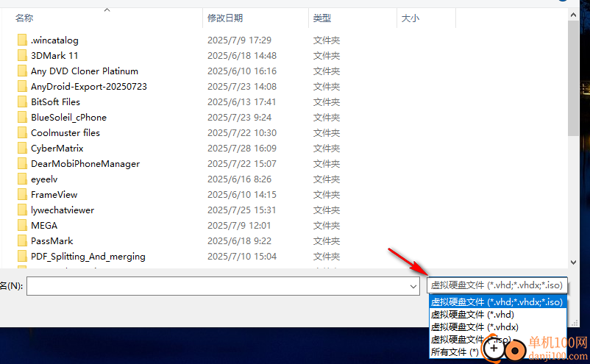The width and height of the screenshot is (590, 364).
Task: Select the MEGA folder name
Action: (x=44, y=226)
